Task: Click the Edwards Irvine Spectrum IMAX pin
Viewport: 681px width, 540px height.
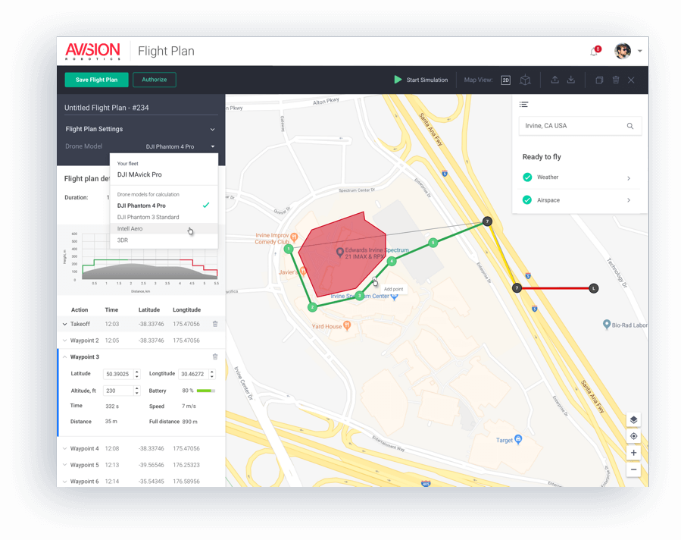Action: click(x=340, y=252)
